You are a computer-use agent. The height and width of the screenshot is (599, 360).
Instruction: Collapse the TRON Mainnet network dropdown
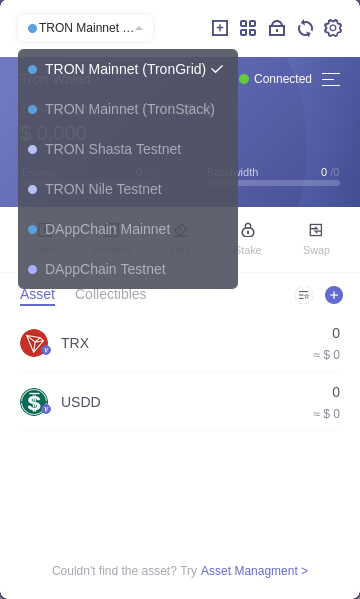pyautogui.click(x=86, y=28)
